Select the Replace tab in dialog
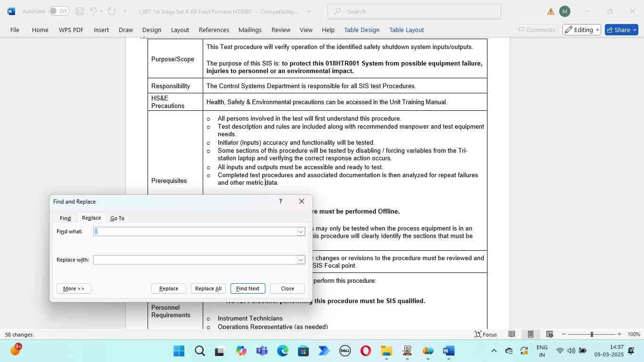644x362 pixels. point(91,218)
